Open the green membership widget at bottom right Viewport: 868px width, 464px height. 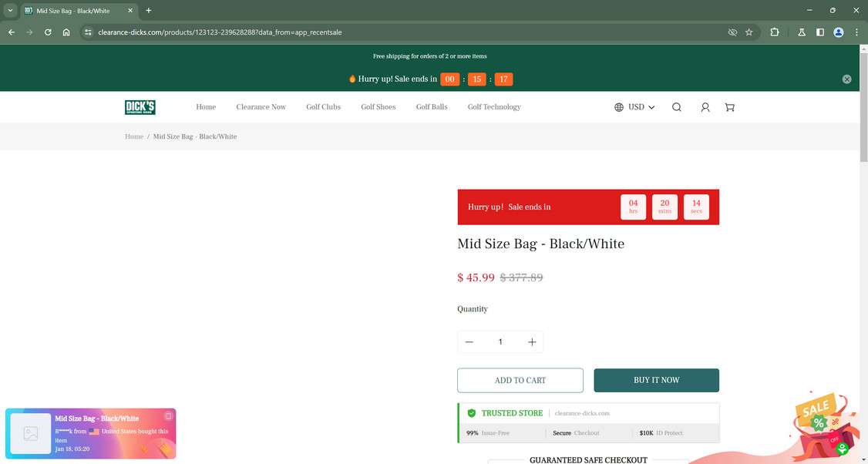[x=842, y=448]
